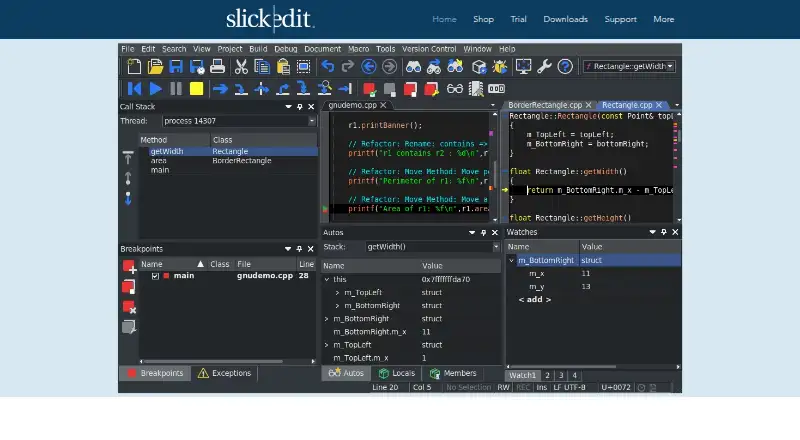Open the Version Control menu
The image size is (800, 440).
pos(429,49)
